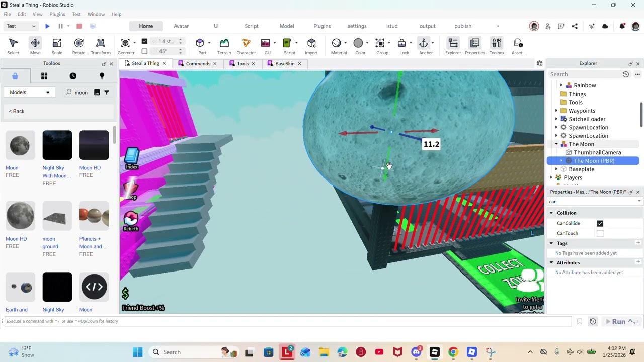
Task: Expand the Part dropdown arrow
Action: click(209, 43)
